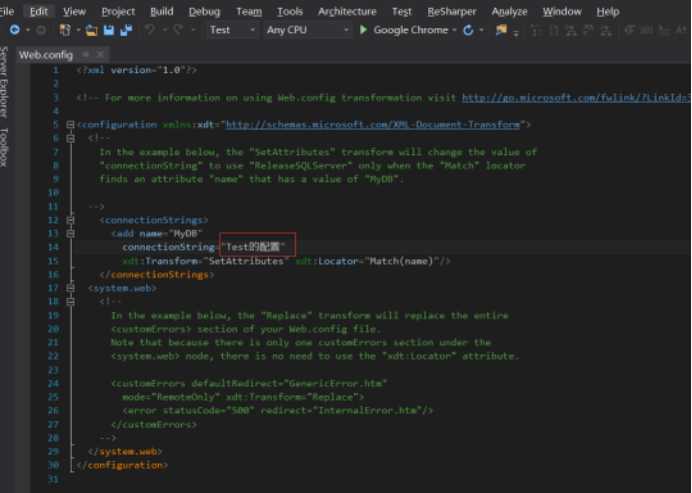The height and width of the screenshot is (493, 692).
Task: Open the Navigate Backward history dropdown
Action: point(27,30)
